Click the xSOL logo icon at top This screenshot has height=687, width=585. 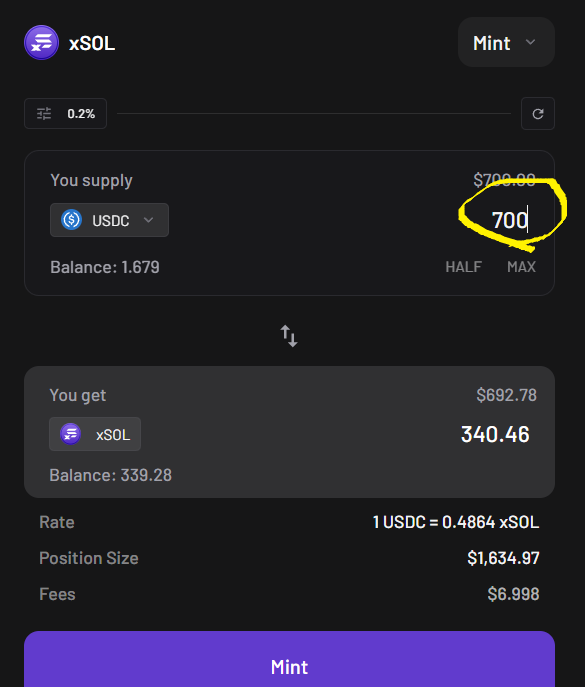[x=41, y=42]
